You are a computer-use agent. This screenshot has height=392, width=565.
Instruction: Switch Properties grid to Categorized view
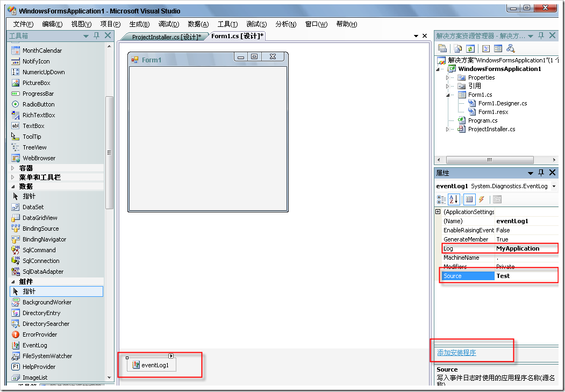[441, 199]
